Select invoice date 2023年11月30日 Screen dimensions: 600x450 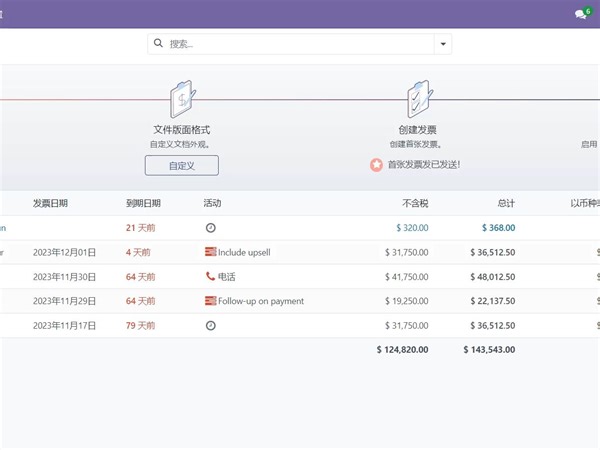(64, 277)
